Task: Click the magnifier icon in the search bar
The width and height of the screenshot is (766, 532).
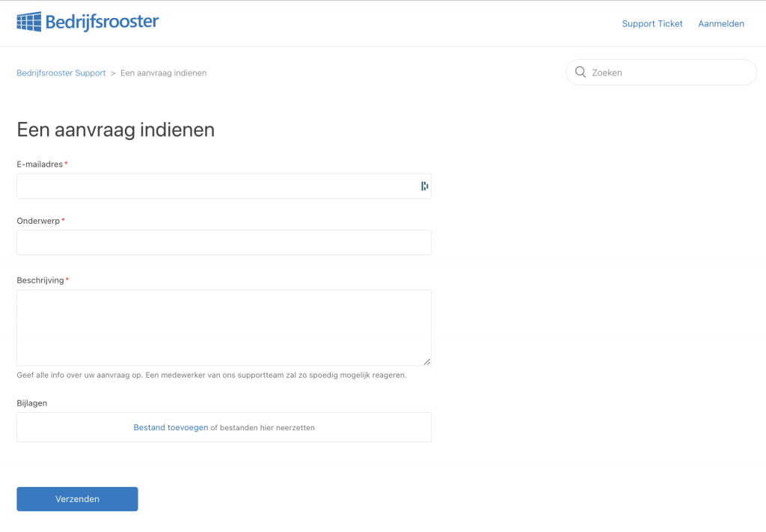Action: pyautogui.click(x=580, y=72)
